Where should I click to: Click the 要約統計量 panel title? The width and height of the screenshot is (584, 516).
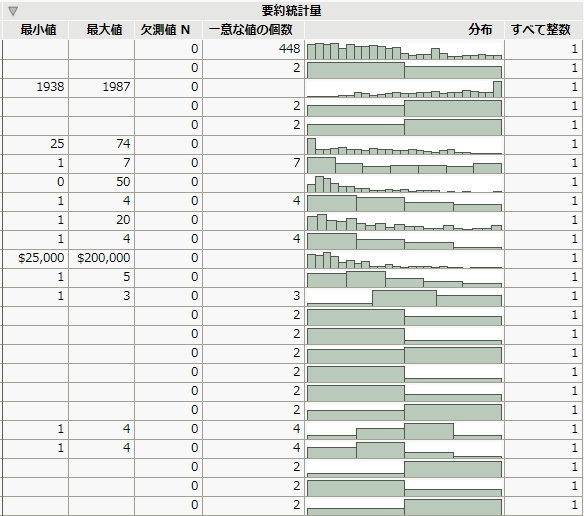[x=291, y=11]
